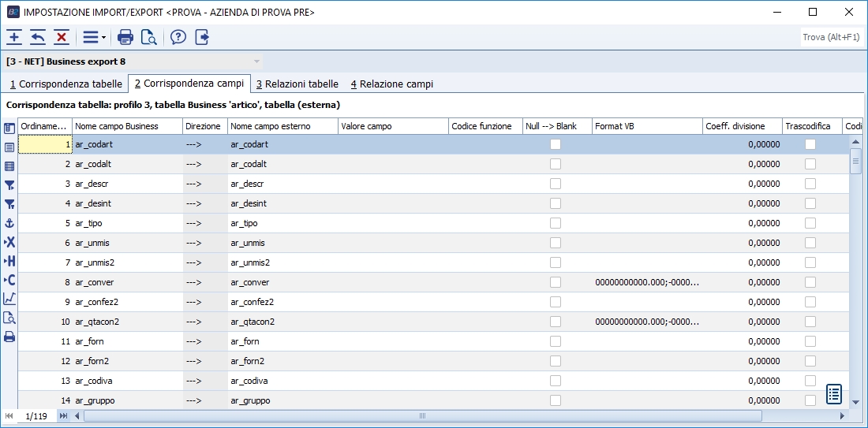Image resolution: width=868 pixels, height=428 pixels.
Task: Click the anchor sidebar icon
Action: click(9, 223)
